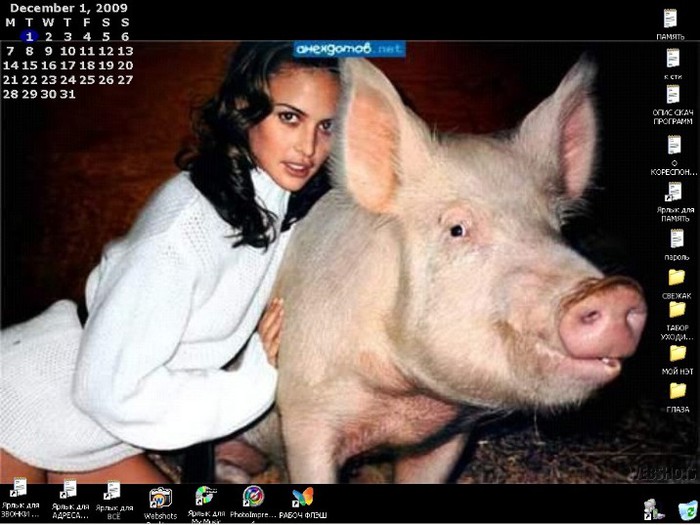Select the 'Ярлык для АДРЕСА...' shortcut icon
The width and height of the screenshot is (700, 525).
(x=68, y=489)
